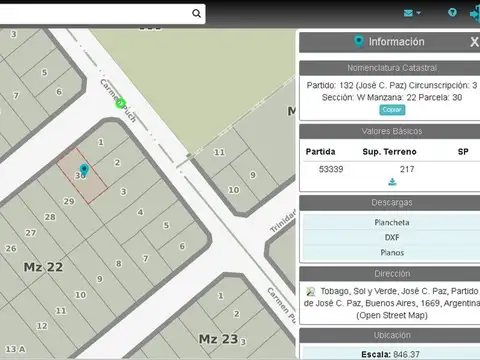
Task: Click the Open Street Map icon in Dirección
Action: click(x=311, y=292)
